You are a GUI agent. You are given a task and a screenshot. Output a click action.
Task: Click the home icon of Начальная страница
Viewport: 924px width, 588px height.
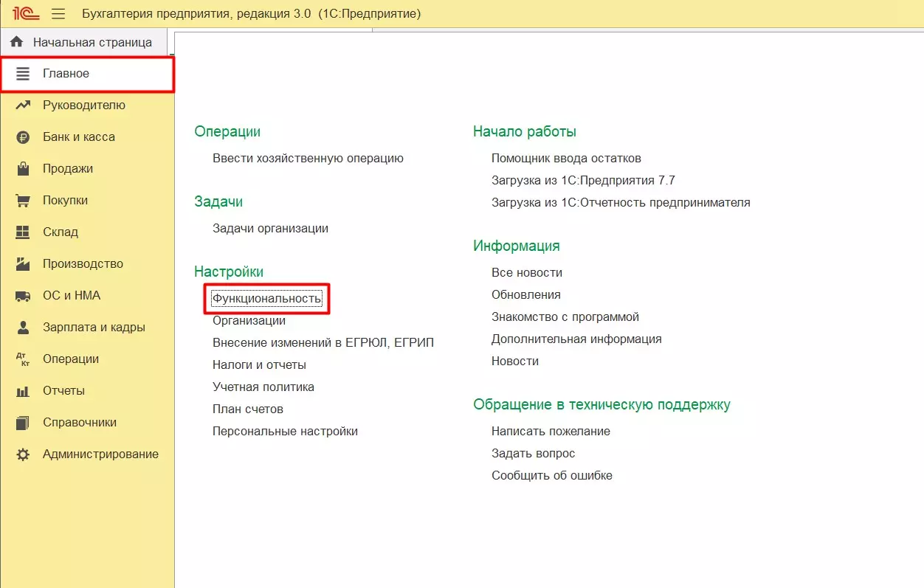[x=17, y=42]
